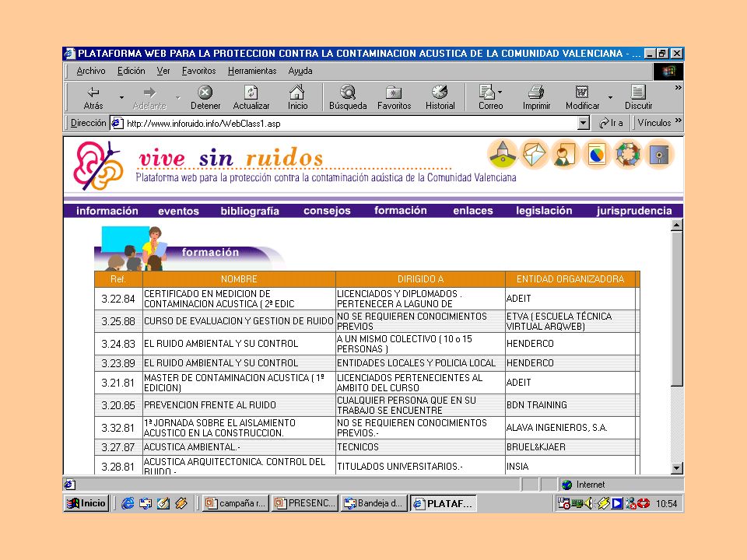Click the page scrollbar down arrow

[x=676, y=467]
